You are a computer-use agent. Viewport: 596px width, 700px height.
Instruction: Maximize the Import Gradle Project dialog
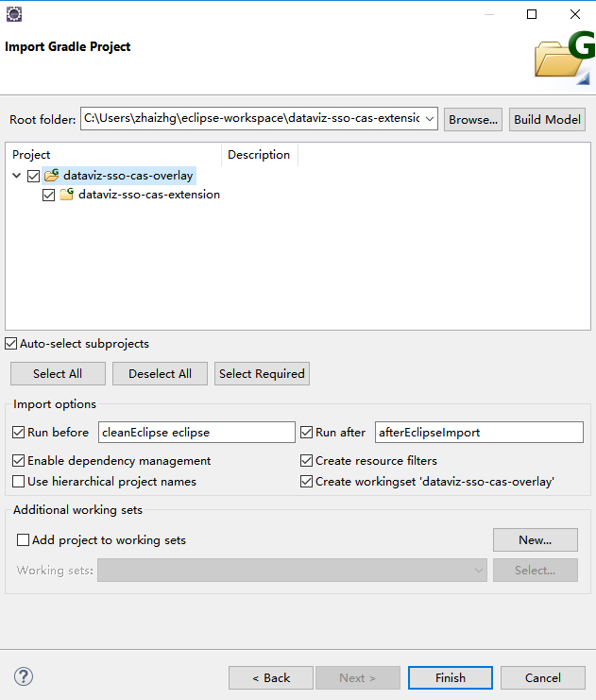(531, 14)
